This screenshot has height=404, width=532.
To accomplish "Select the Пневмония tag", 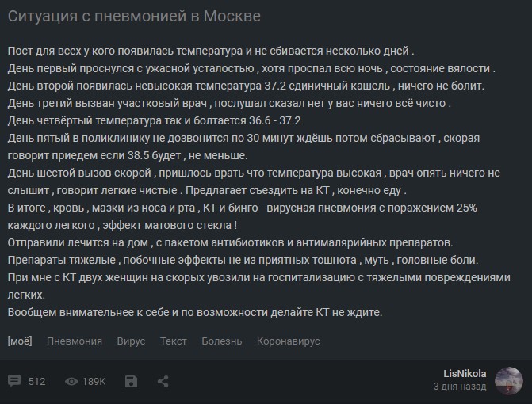I will pos(75,341).
